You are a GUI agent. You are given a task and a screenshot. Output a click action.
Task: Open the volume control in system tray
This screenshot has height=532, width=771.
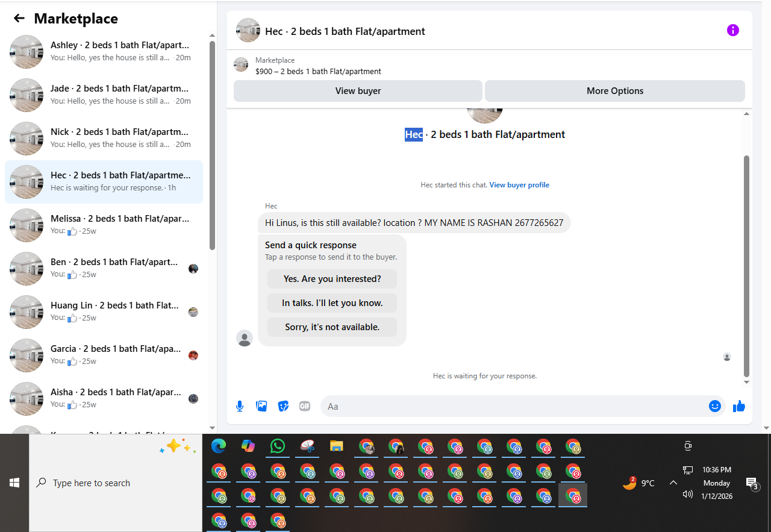688,494
